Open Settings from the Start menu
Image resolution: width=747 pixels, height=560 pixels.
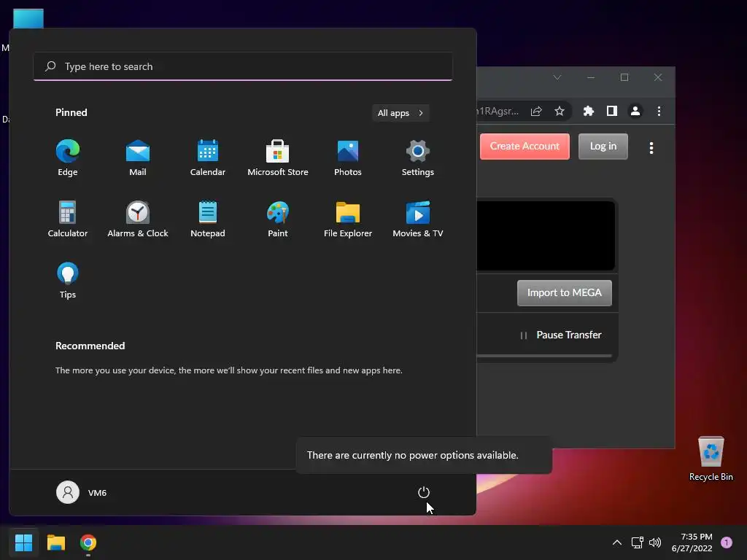418,158
